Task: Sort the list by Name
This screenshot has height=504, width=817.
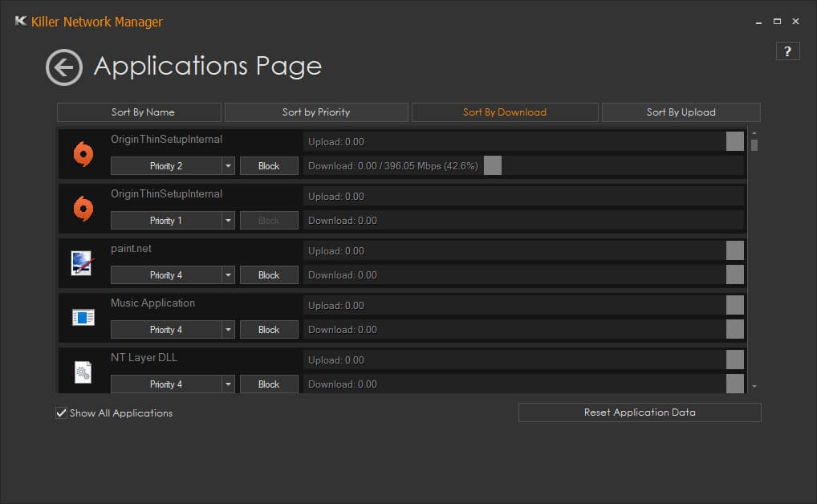Action: [139, 112]
